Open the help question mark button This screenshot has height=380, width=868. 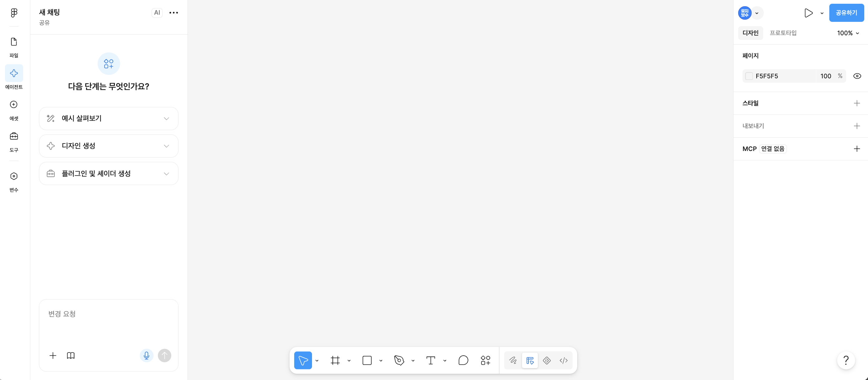846,360
